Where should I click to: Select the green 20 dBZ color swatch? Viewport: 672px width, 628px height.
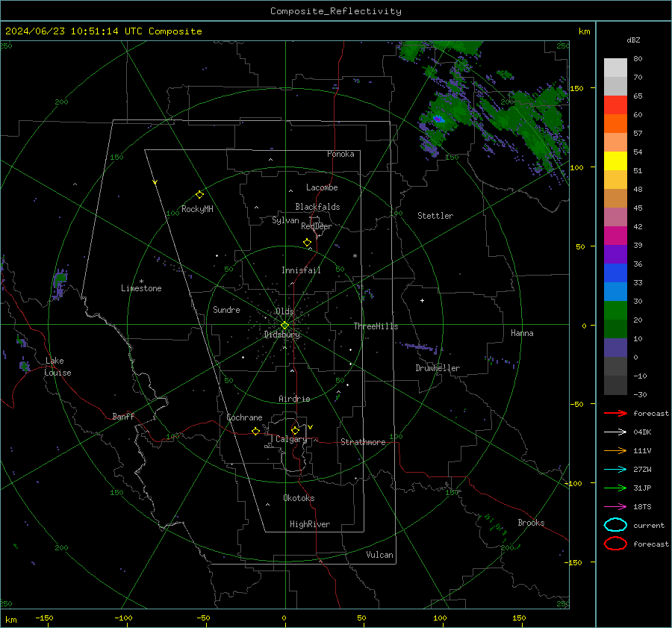pos(615,310)
